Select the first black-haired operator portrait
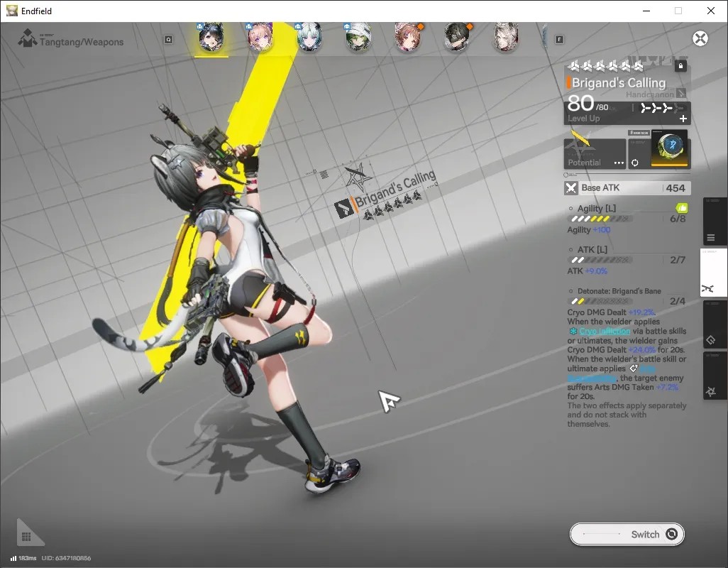 pos(211,37)
